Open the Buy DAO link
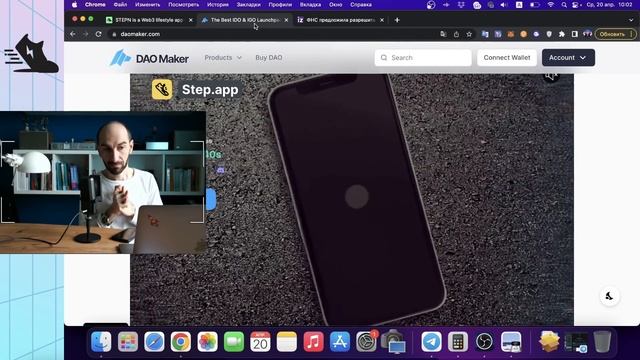Screen dimensions: 640x360 pyautogui.click(x=269, y=58)
